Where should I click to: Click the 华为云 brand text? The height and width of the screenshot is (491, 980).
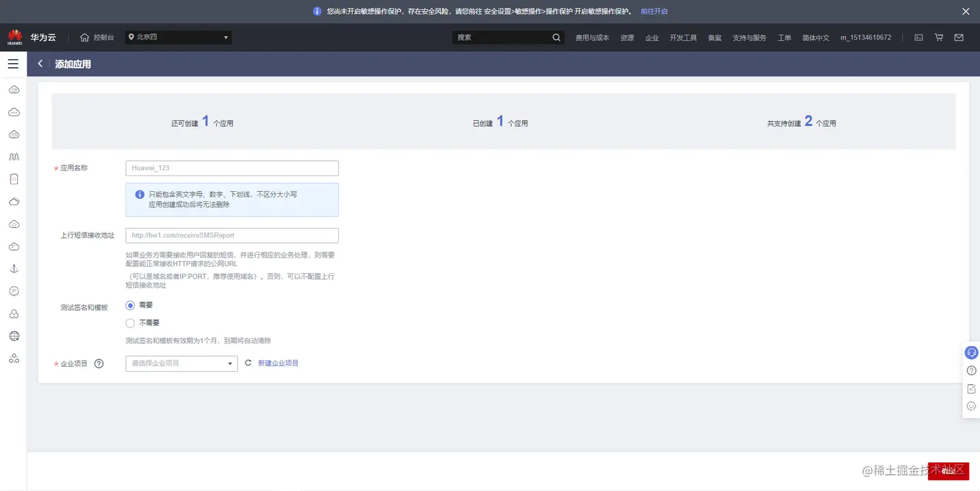pos(43,38)
